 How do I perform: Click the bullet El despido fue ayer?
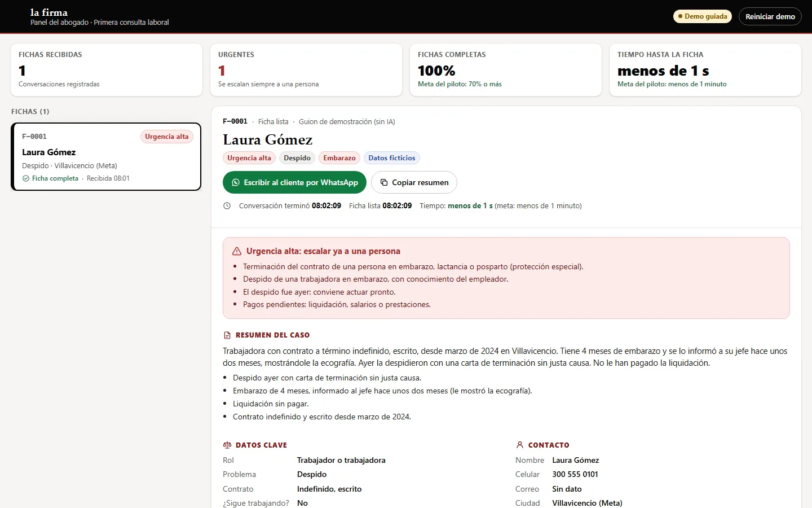(x=319, y=292)
